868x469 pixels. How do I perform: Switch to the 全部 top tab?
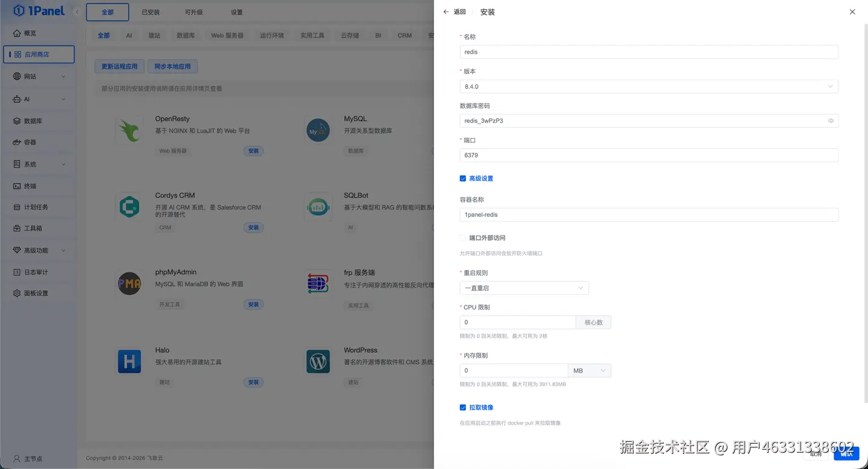point(107,12)
